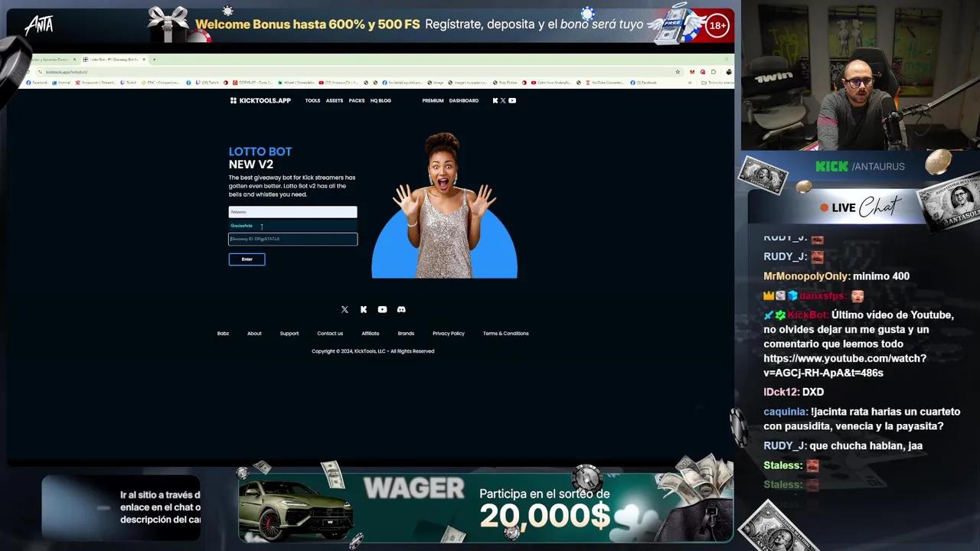Open the X social icon in the page footer
980x551 pixels.
click(x=345, y=309)
